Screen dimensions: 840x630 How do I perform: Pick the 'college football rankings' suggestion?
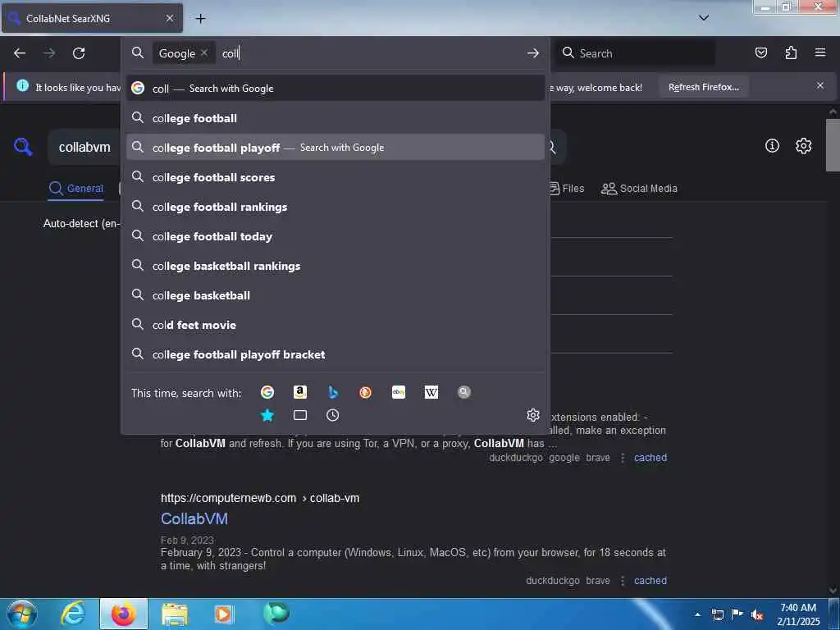(x=336, y=206)
